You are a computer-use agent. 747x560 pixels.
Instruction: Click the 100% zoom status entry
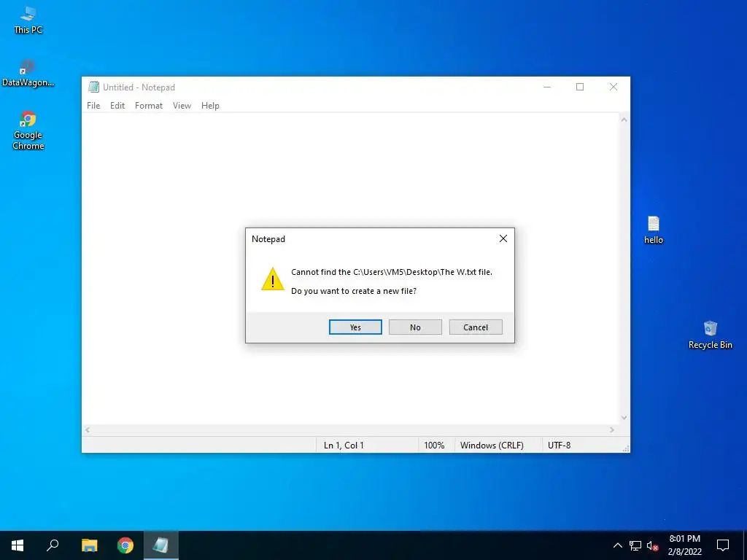[434, 446]
